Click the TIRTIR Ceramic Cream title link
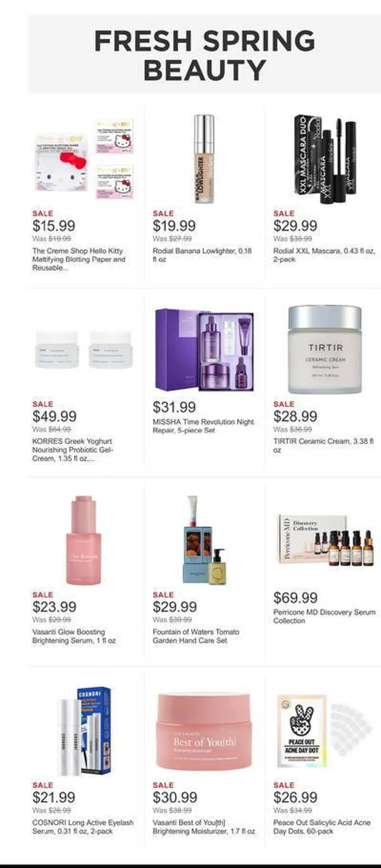 [x=323, y=446]
